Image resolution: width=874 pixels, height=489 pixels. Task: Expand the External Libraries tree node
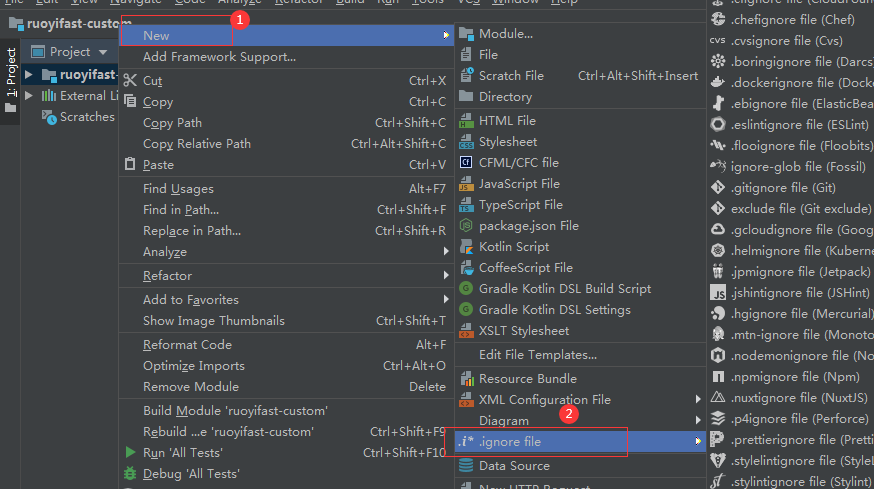[29, 95]
